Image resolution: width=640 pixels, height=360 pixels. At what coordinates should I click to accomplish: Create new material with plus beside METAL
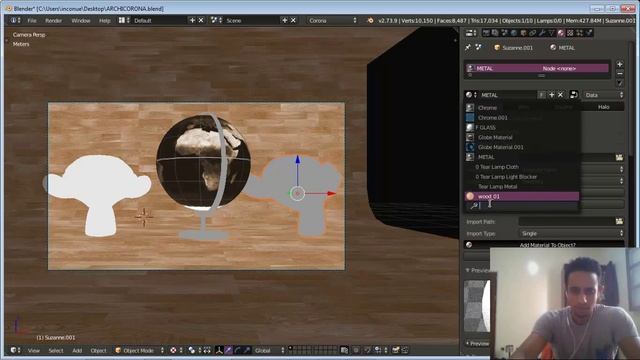pyautogui.click(x=551, y=95)
